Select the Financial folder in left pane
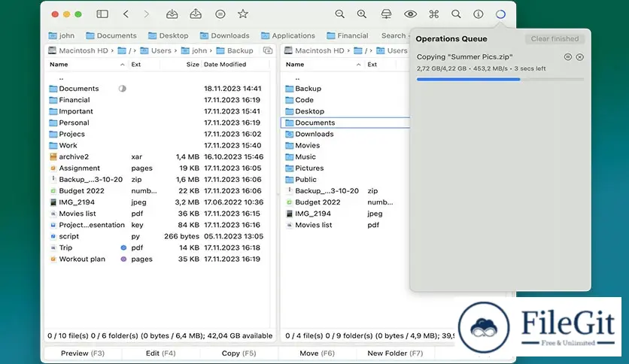 pyautogui.click(x=156, y=100)
